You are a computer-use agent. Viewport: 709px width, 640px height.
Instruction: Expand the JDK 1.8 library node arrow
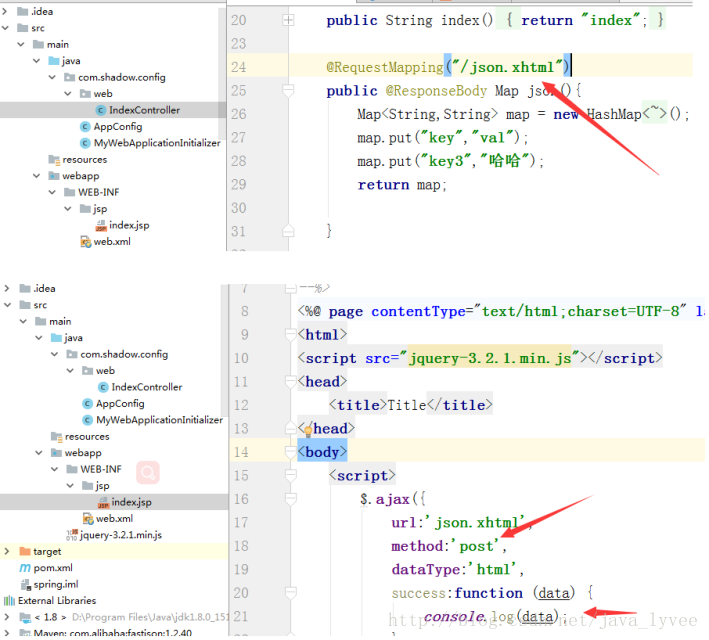[x=7, y=617]
